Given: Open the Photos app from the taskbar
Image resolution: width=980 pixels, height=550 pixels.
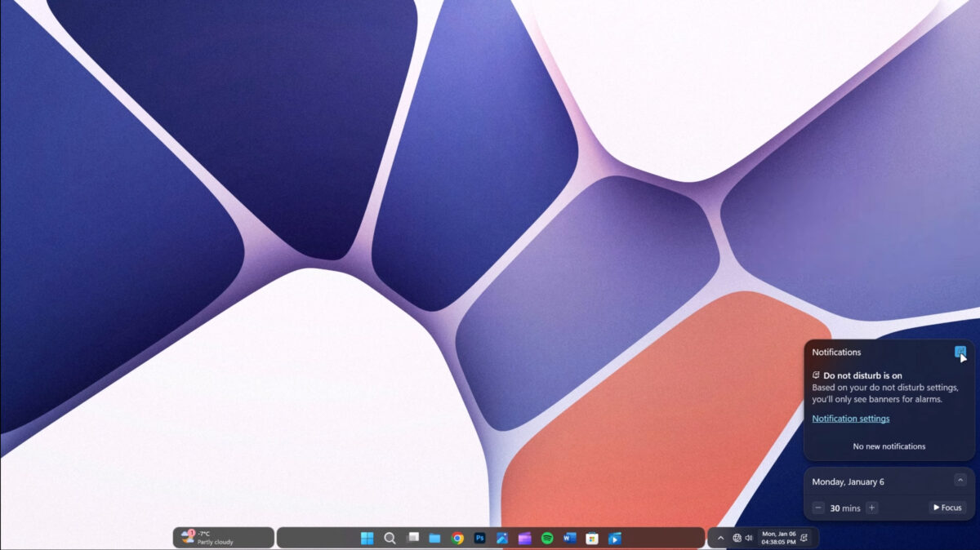Looking at the screenshot, I should pyautogui.click(x=502, y=538).
